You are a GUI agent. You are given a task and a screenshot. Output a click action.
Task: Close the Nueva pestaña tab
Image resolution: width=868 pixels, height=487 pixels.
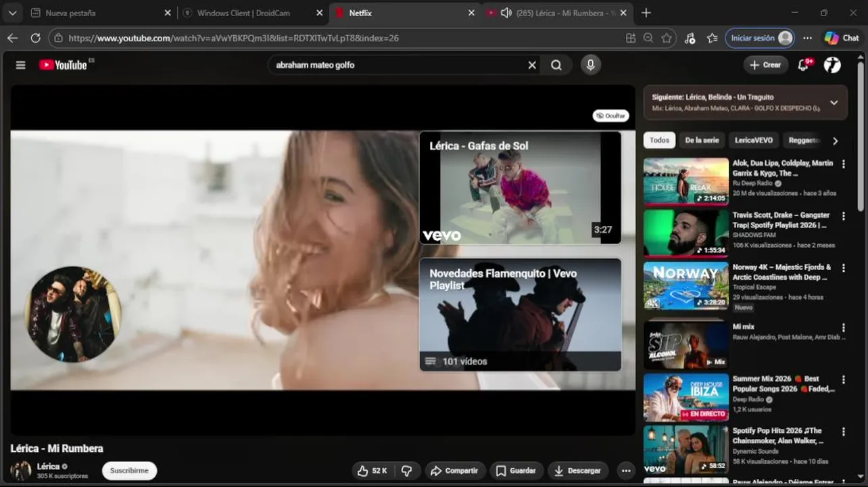point(168,13)
